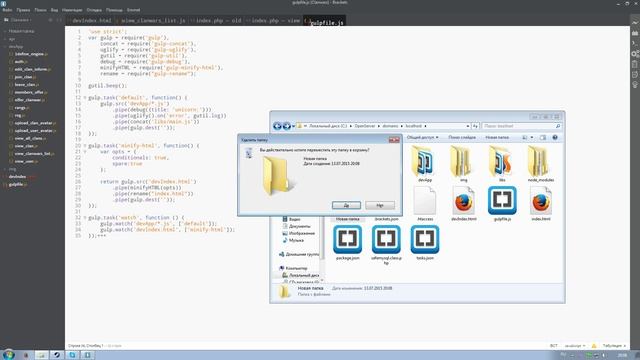
Task: Click the Explorer address bar refresh button
Action: tap(475, 126)
